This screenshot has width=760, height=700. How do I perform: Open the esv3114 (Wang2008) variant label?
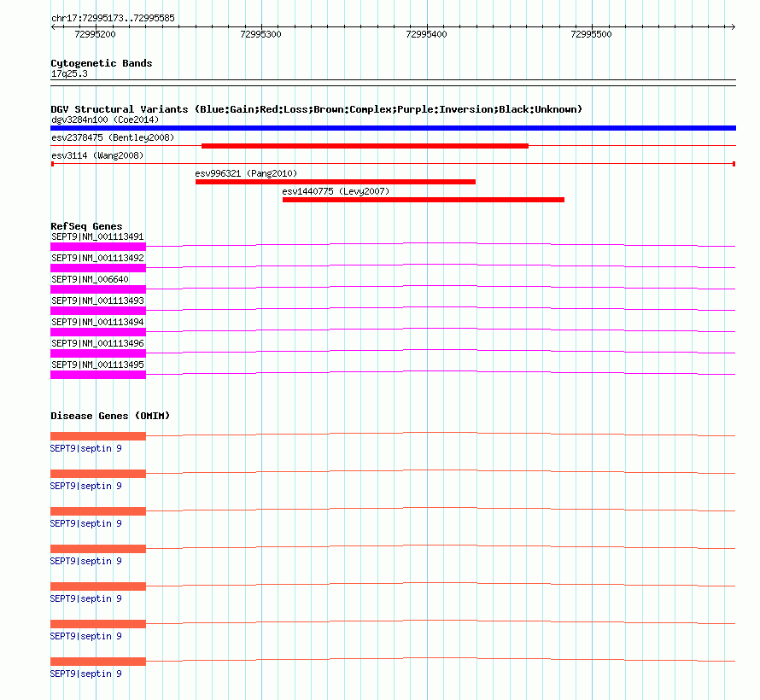pyautogui.click(x=97, y=155)
